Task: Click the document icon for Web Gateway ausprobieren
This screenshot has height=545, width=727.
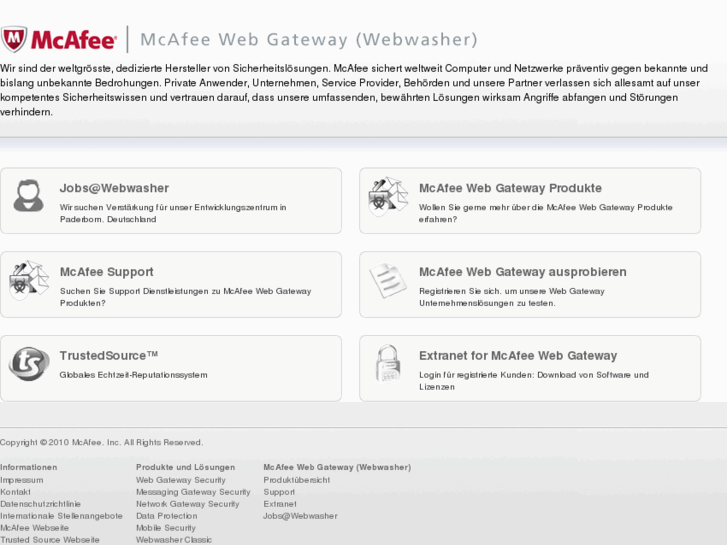Action: (388, 280)
